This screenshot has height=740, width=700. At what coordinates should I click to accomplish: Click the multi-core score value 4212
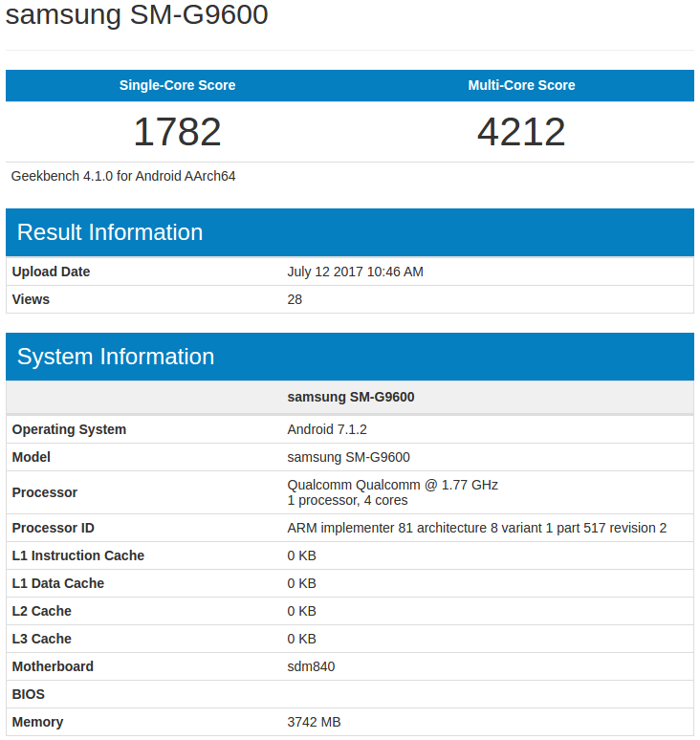pos(521,132)
